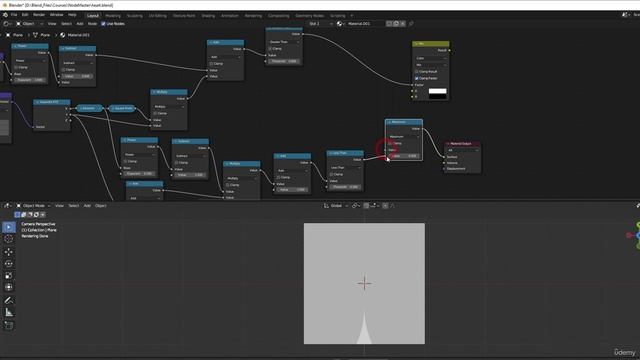Screen dimensions: 640x360
Task: Open the Less Than operation dropdown
Action: pyautogui.click(x=345, y=168)
